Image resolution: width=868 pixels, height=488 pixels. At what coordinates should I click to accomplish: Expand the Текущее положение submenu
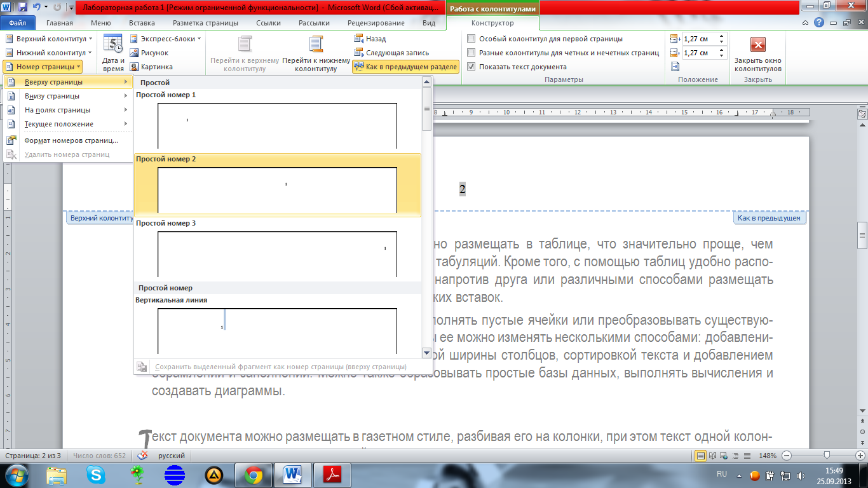click(67, 124)
